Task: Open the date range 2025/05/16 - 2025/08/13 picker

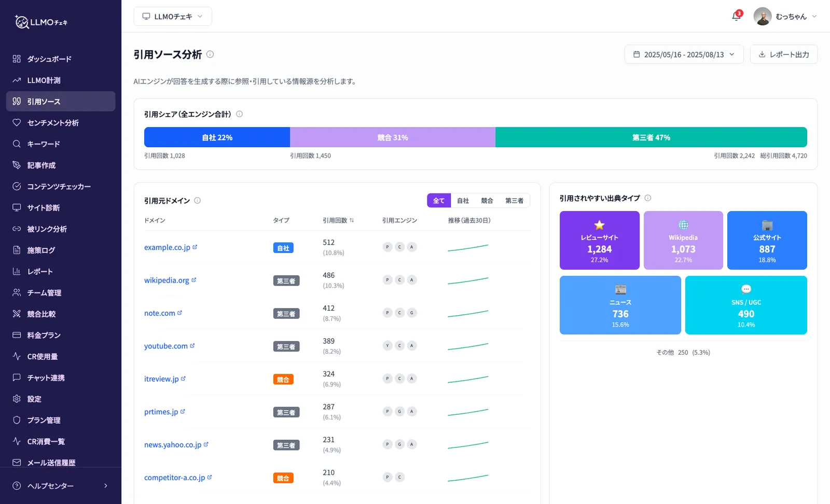Action: 684,54
